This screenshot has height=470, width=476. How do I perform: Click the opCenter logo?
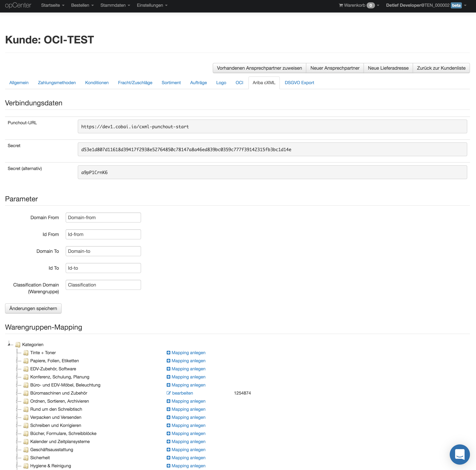point(18,5)
